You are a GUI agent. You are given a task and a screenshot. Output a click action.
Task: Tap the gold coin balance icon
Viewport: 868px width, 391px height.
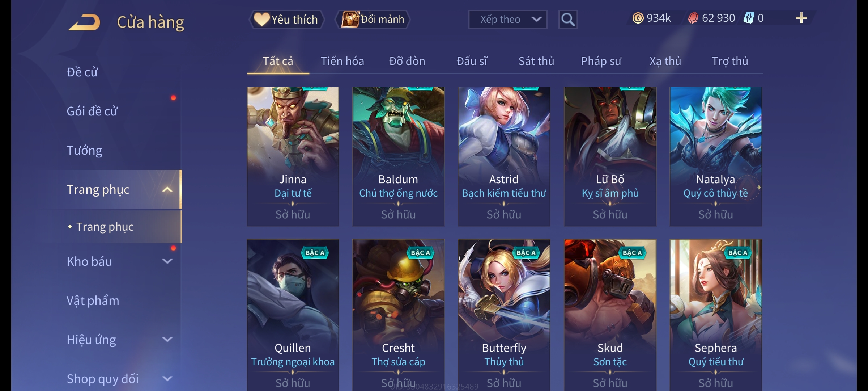click(638, 18)
